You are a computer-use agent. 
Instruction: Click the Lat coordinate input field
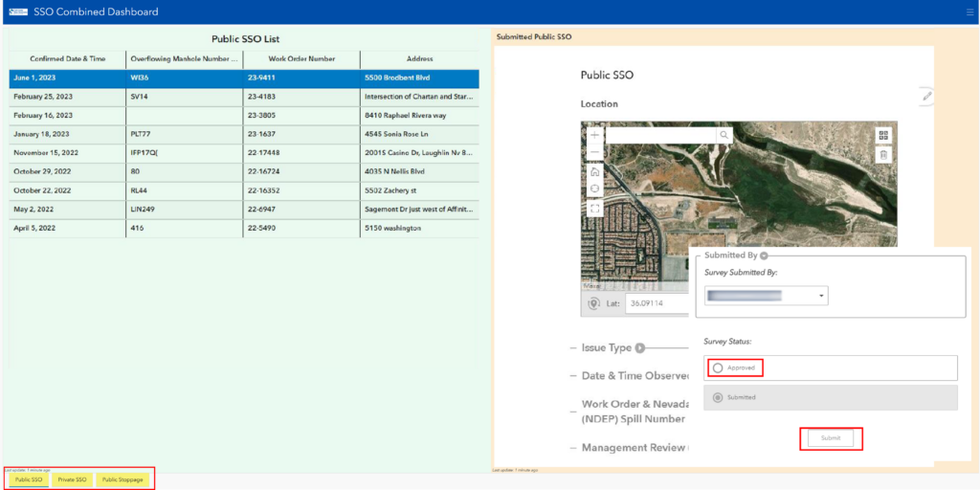click(652, 303)
